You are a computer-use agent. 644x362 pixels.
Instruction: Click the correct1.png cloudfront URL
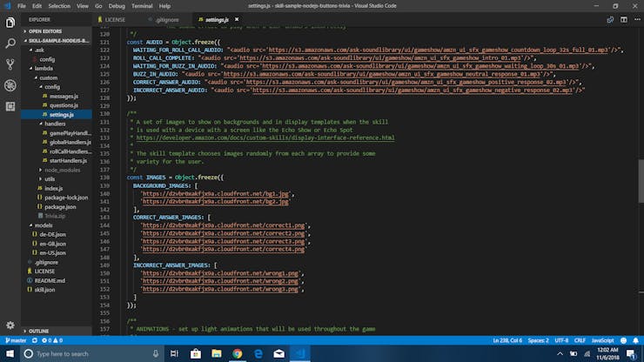pyautogui.click(x=224, y=225)
